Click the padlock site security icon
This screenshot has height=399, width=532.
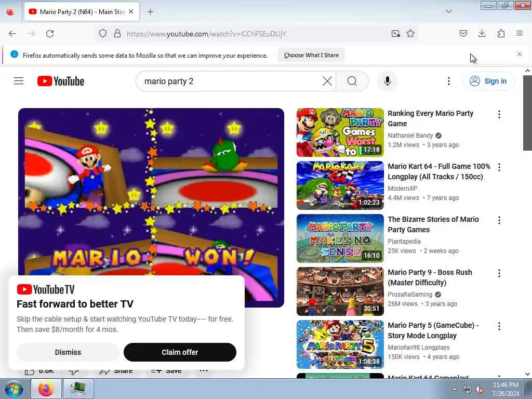pos(117,33)
